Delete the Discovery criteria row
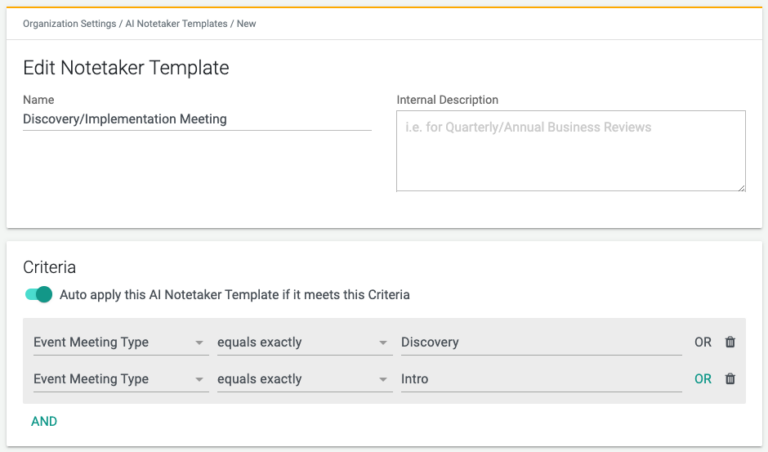The width and height of the screenshot is (768, 452). coord(730,342)
